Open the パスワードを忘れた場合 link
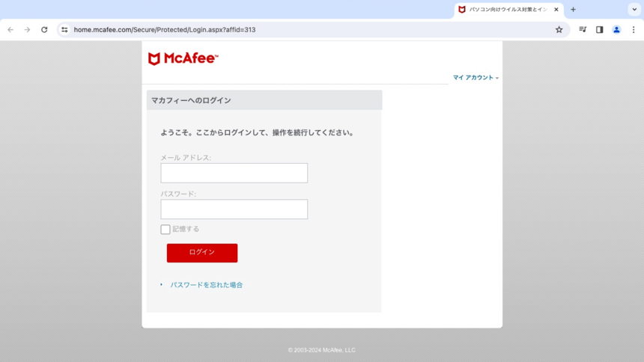Image resolution: width=644 pixels, height=362 pixels. (x=207, y=285)
